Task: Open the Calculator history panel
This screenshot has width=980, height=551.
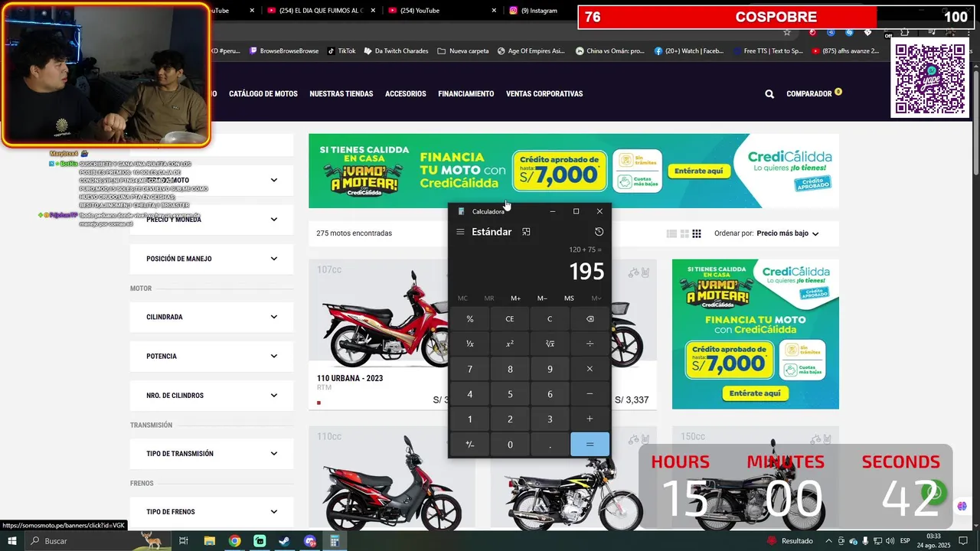Action: tap(599, 232)
